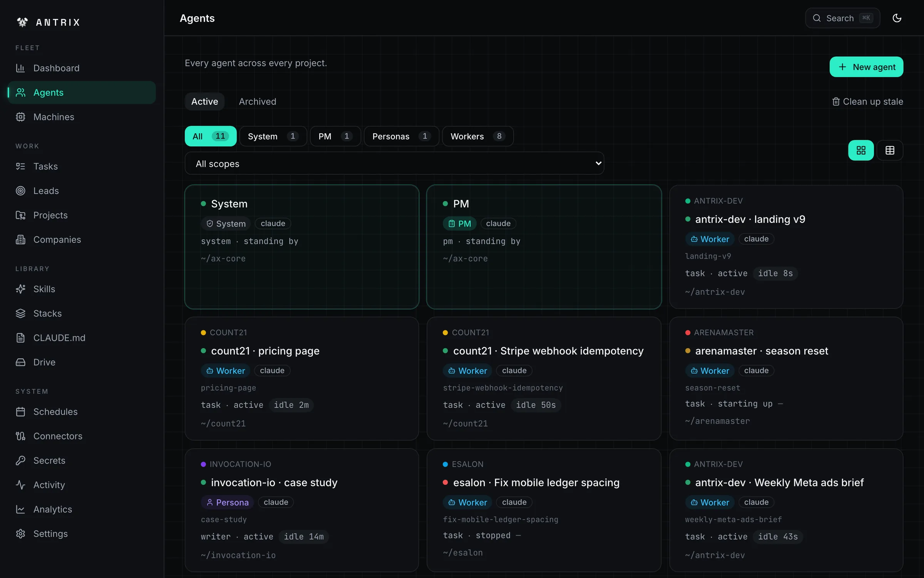Toggle dark mode with the moon icon

click(x=897, y=18)
